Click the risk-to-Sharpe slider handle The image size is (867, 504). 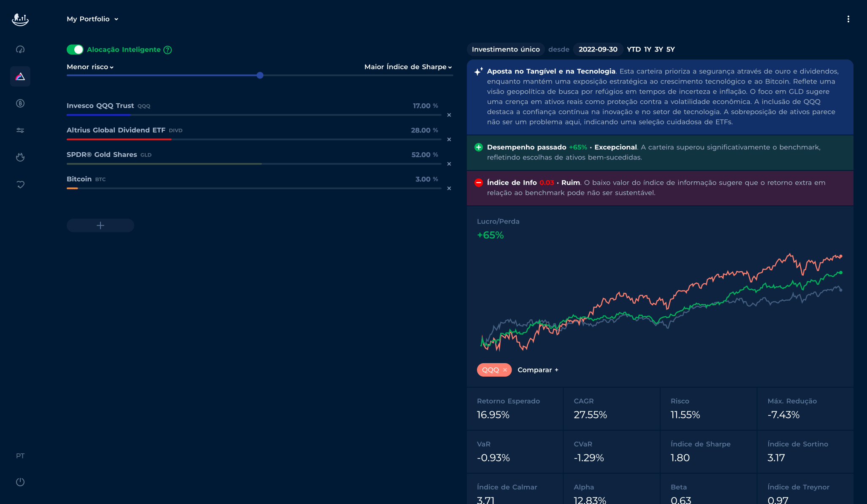[x=260, y=75]
